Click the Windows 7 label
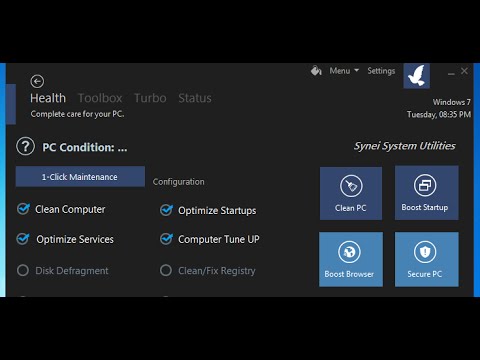 click(451, 102)
